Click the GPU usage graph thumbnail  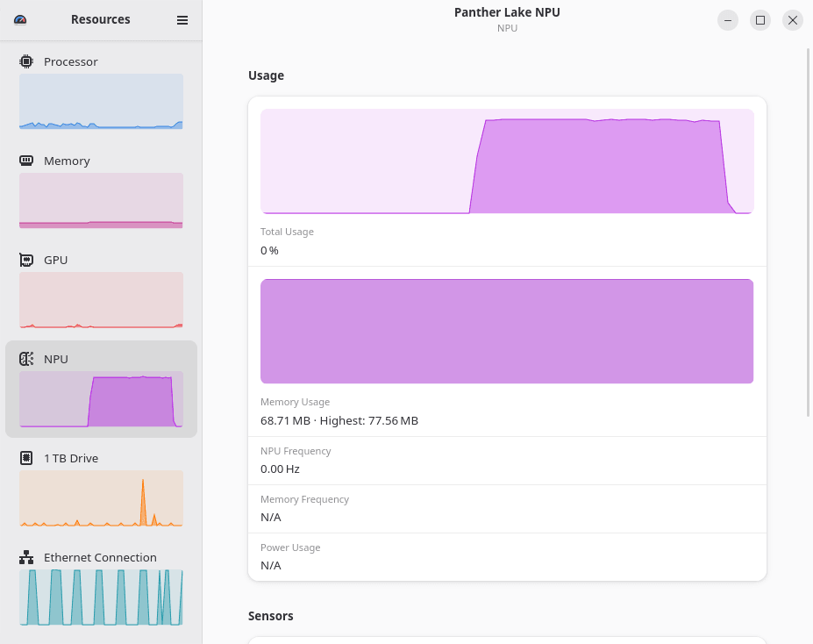(x=101, y=300)
